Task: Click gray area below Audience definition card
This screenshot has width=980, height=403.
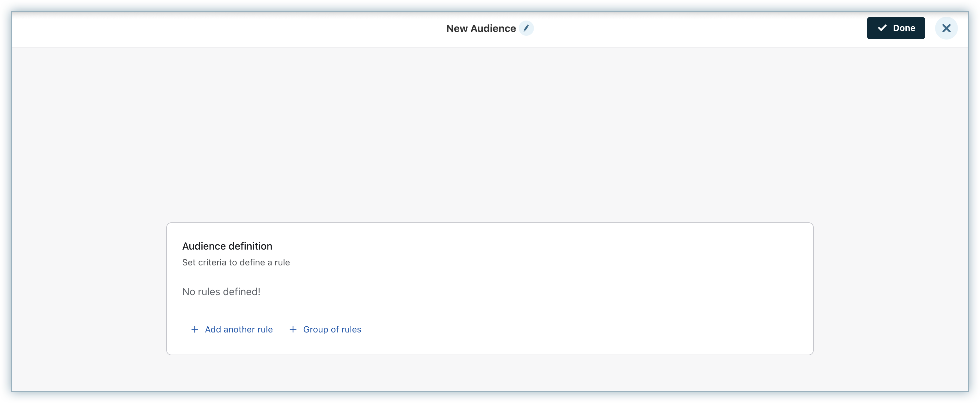Action: (490, 373)
